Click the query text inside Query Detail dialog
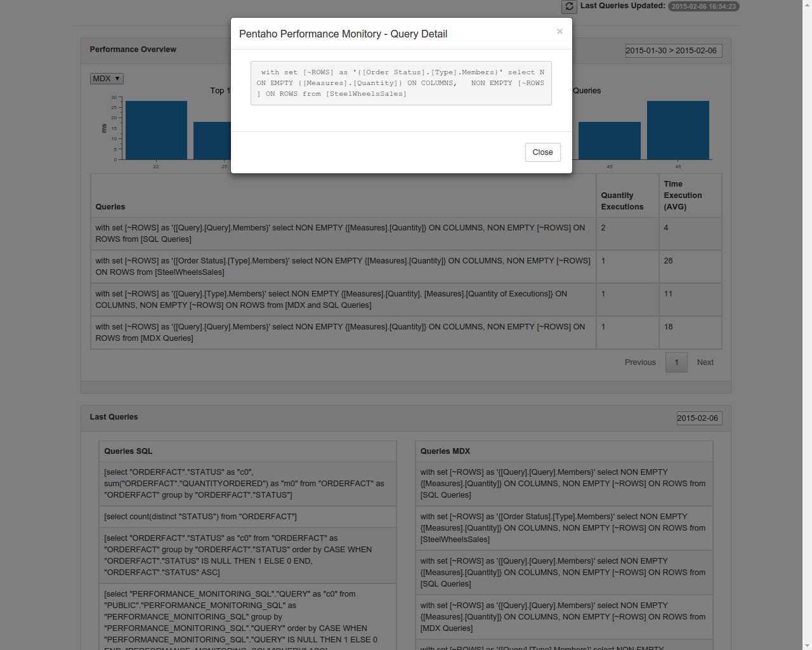 (401, 83)
